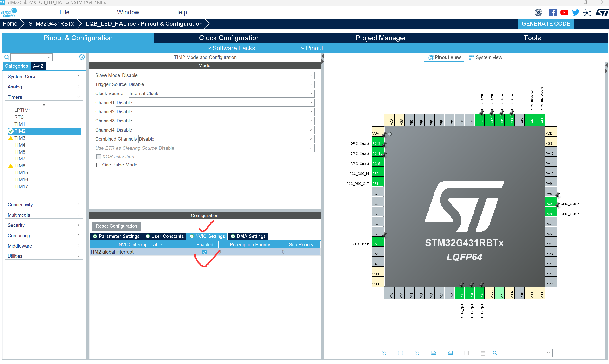The width and height of the screenshot is (609, 364).
Task: Open the categories settings gear
Action: tap(82, 57)
